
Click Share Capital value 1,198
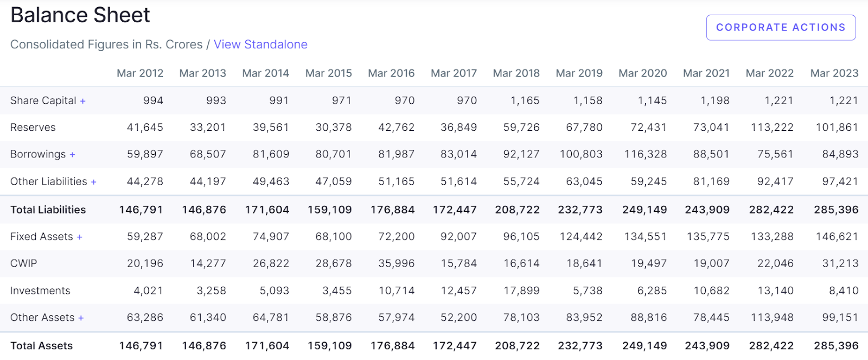(x=714, y=100)
